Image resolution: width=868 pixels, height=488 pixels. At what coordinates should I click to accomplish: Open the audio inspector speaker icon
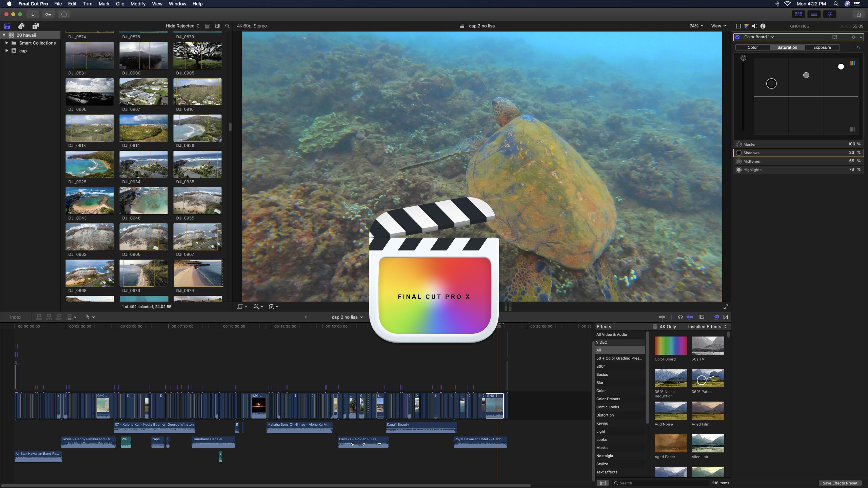754,26
